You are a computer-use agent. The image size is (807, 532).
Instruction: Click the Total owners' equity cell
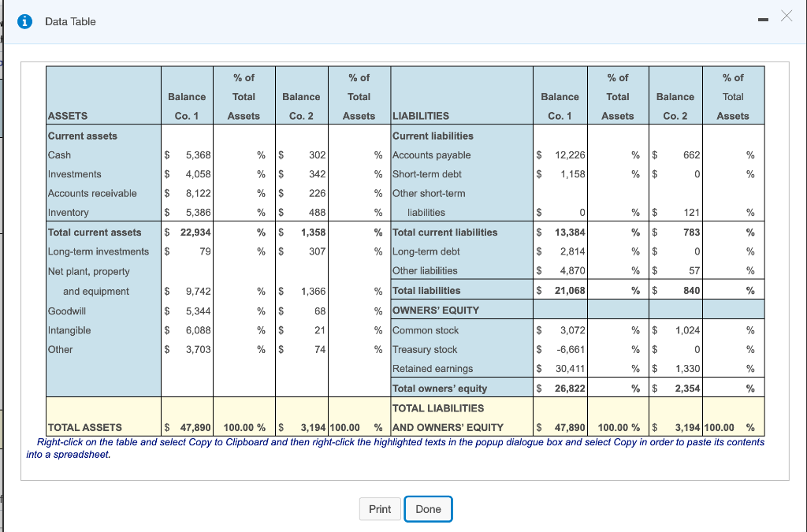(433, 388)
